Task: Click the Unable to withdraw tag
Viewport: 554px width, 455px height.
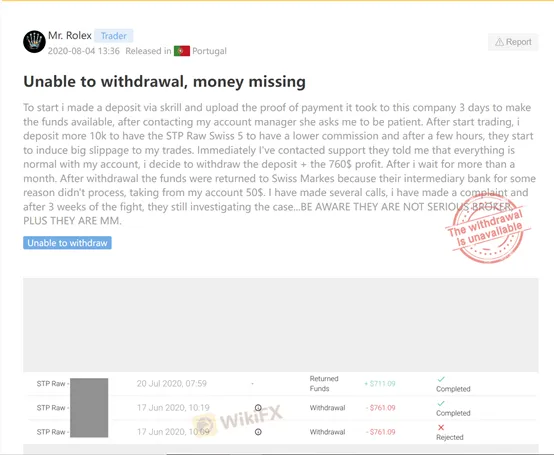Action: [67, 243]
